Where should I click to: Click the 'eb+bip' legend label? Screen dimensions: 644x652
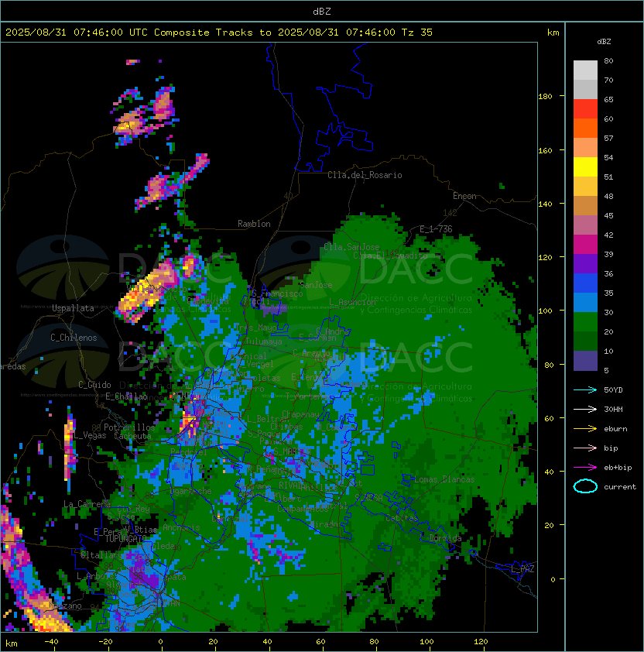coord(618,468)
